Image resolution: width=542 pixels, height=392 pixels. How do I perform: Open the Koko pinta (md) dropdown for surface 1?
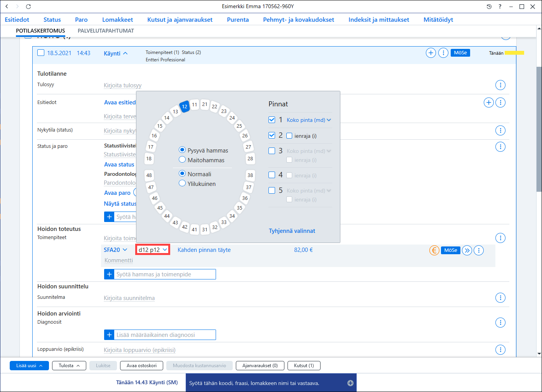(x=309, y=120)
